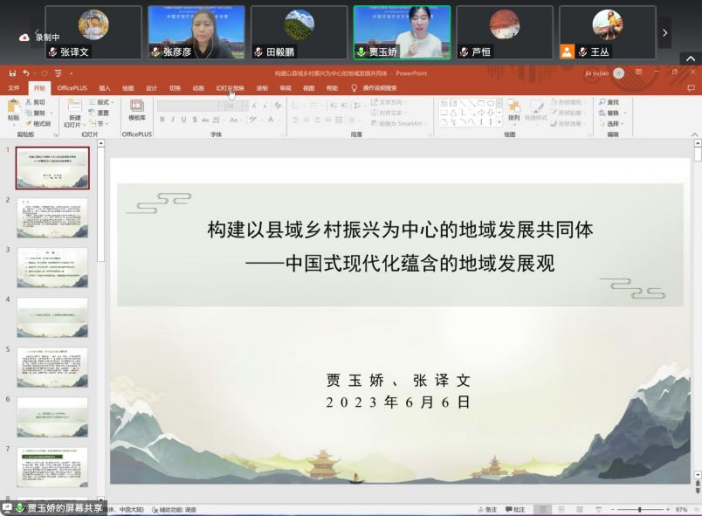Click the Save icon in the quick access toolbar
Viewport: 702px width, 516px height.
[13, 73]
